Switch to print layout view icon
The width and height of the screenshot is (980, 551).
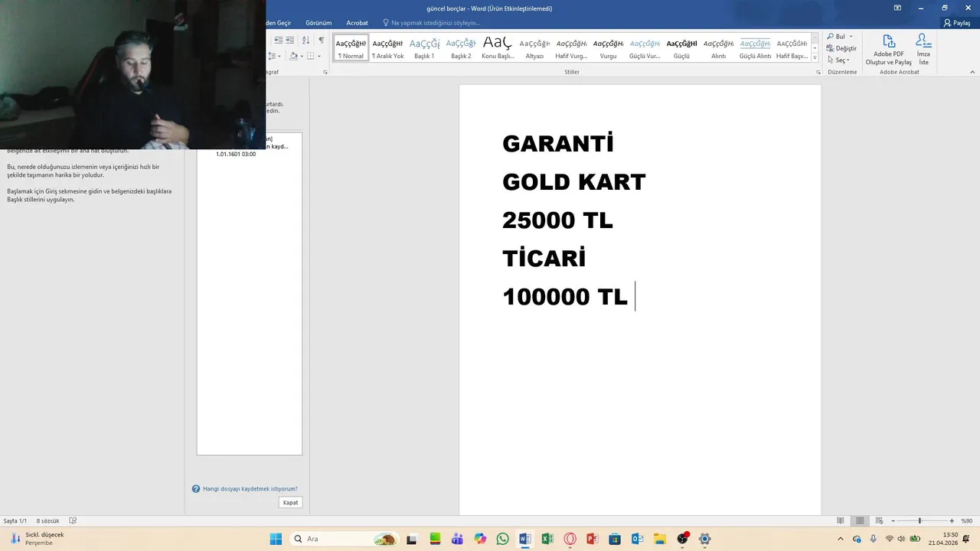coord(860,521)
